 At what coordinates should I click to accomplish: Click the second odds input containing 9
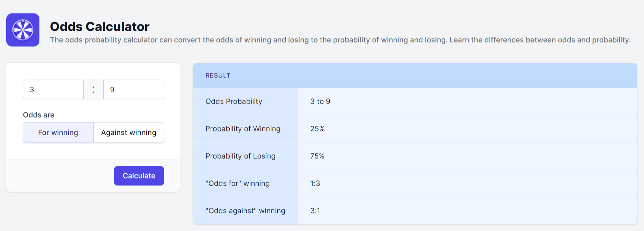click(134, 90)
